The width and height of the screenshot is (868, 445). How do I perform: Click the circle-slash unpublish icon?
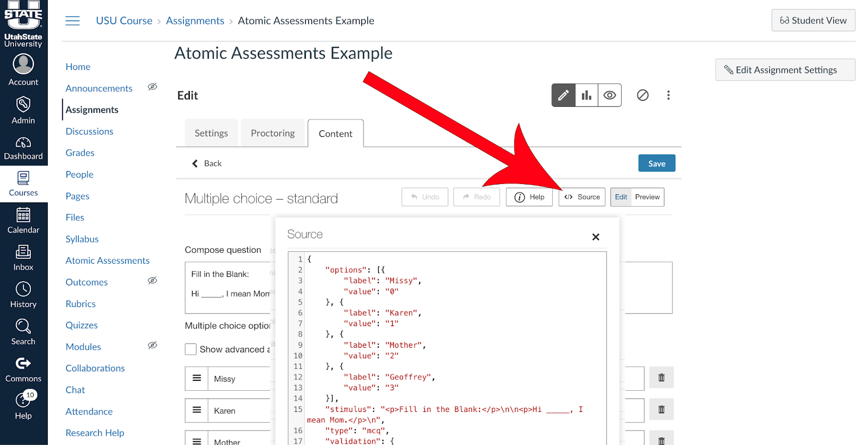click(643, 96)
